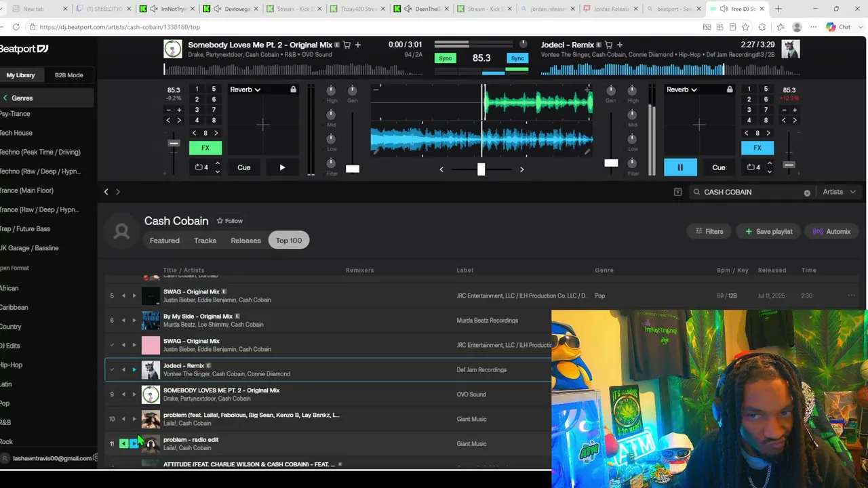Step left deck beat jump value 8 down
This screenshot has height=488, width=868.
(195, 133)
